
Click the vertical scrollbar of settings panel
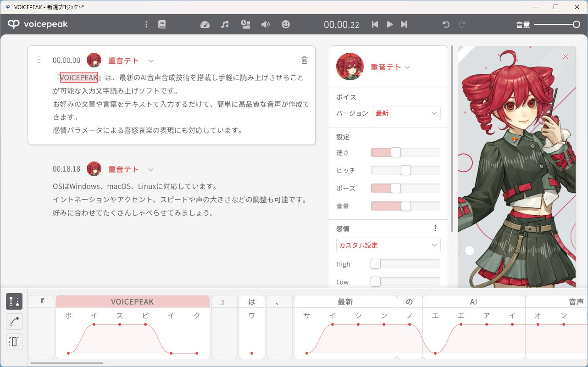pos(452,139)
